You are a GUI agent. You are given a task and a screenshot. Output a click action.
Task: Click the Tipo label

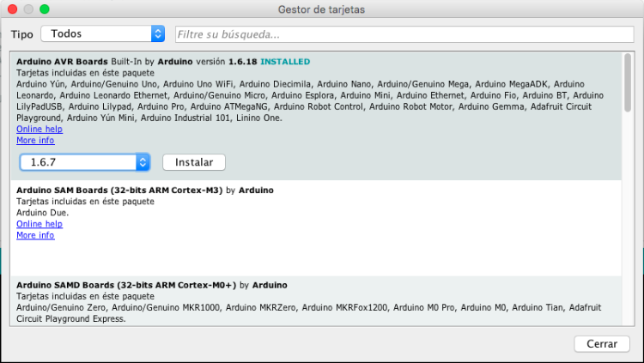21,34
